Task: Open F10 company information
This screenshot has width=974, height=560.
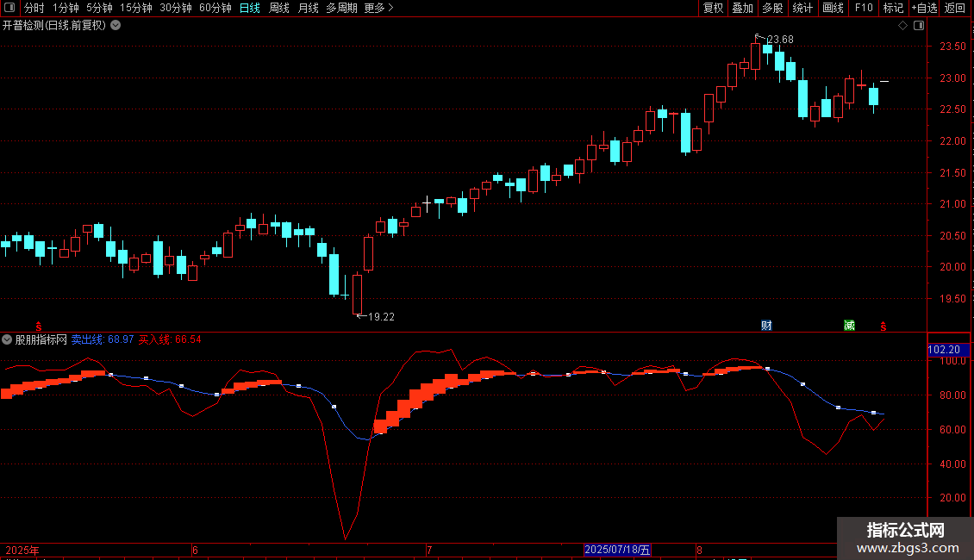Action: 864,8
